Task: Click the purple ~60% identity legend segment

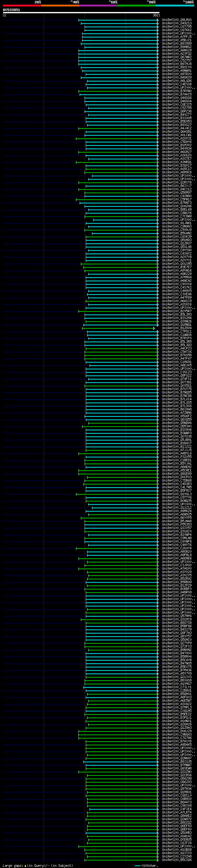Action: pyautogui.click(x=98, y=6)
